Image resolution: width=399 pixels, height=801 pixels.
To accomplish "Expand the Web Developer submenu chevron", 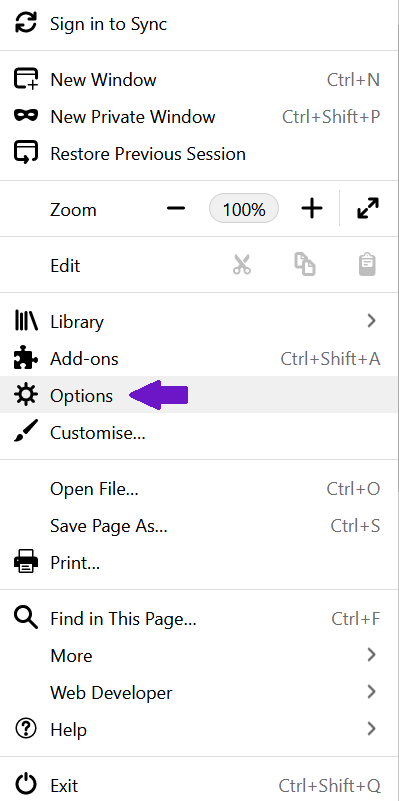I will click(371, 692).
